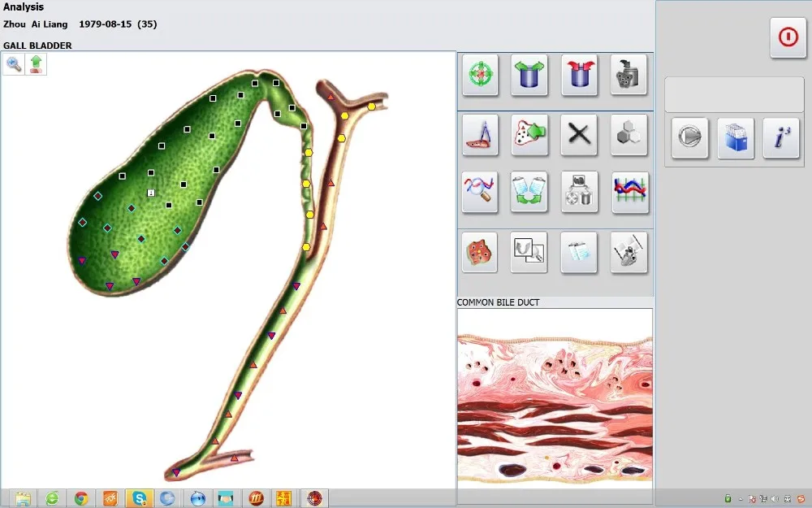Click the anatomy book with heart icon
Screen dimensions: 812x508
coord(629,253)
